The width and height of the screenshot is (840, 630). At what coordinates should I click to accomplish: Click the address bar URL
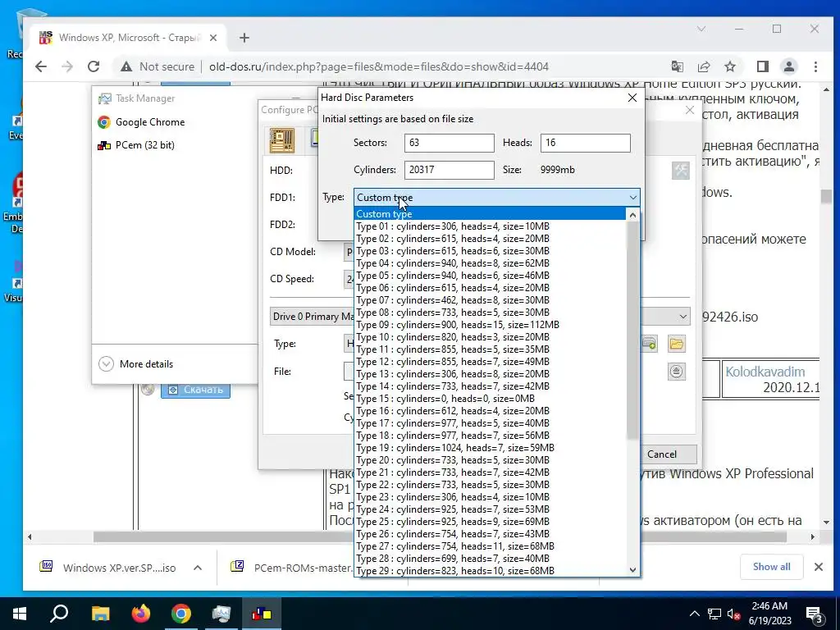379,66
